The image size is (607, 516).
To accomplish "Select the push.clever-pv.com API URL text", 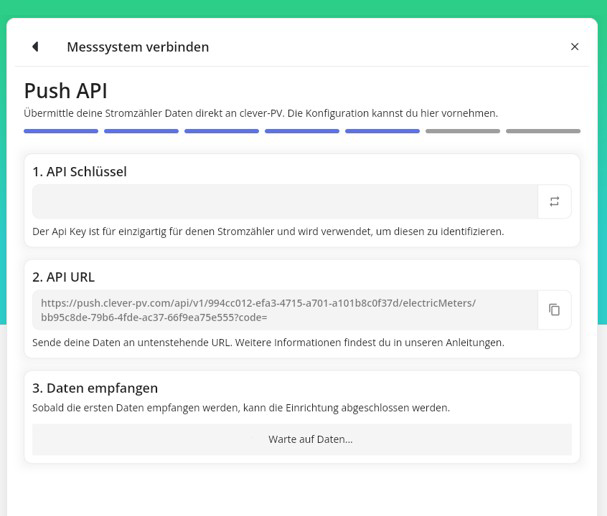I will point(258,310).
